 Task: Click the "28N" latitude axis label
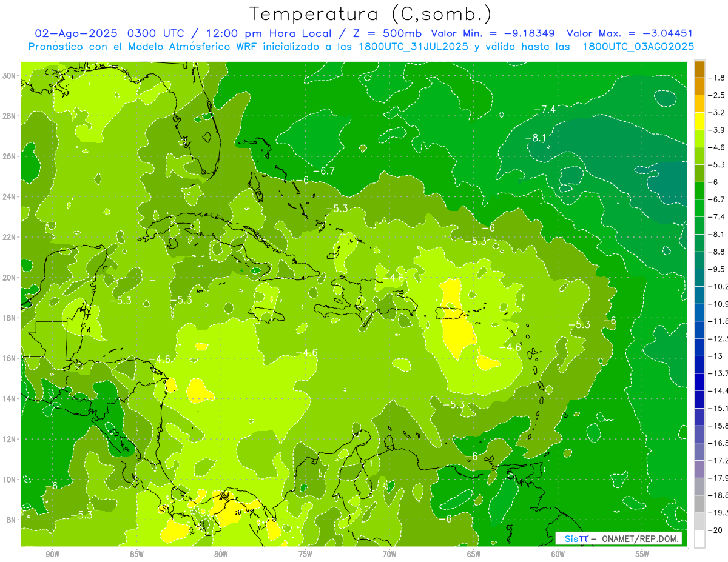10,116
